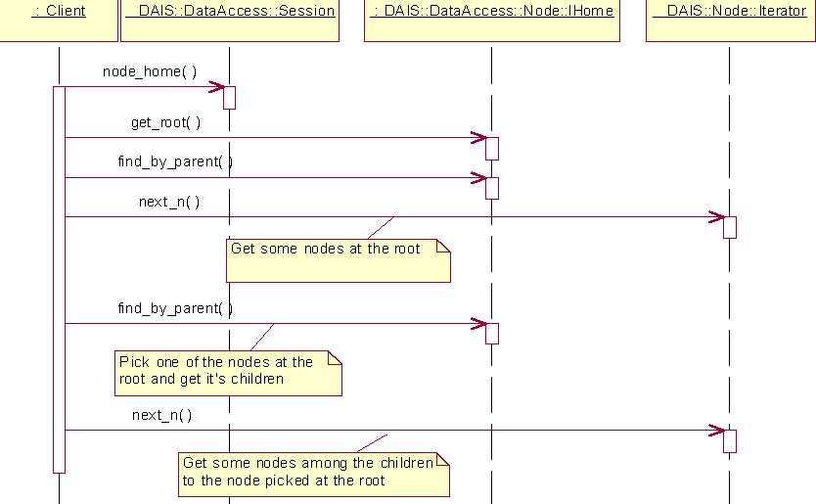Select the 'Get some nodes among the children' note

coord(314,475)
